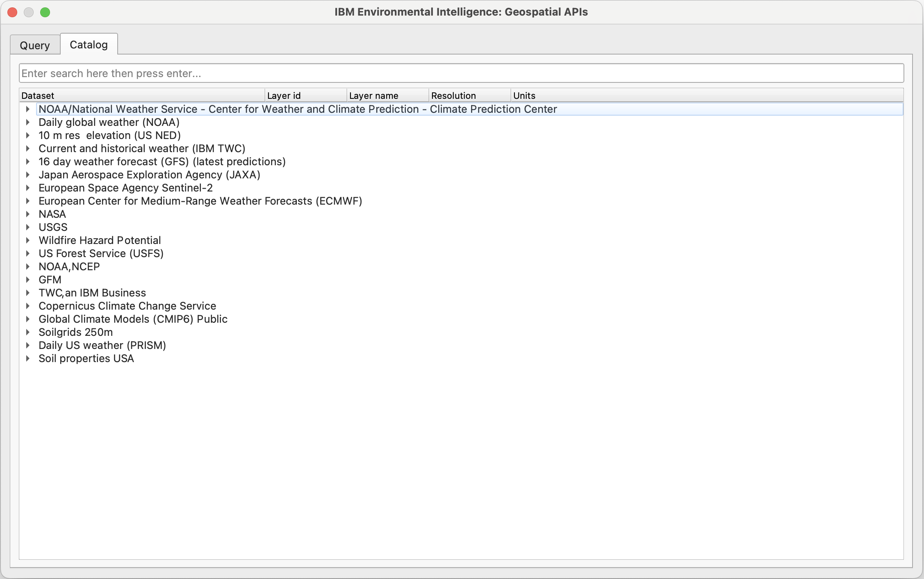
Task: Select the ECMWF forecasts row
Action: point(200,201)
